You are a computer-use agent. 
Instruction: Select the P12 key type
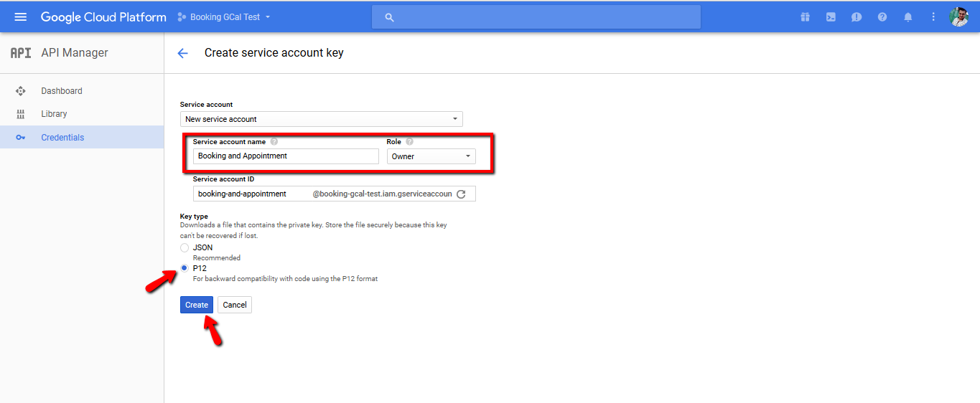click(185, 268)
